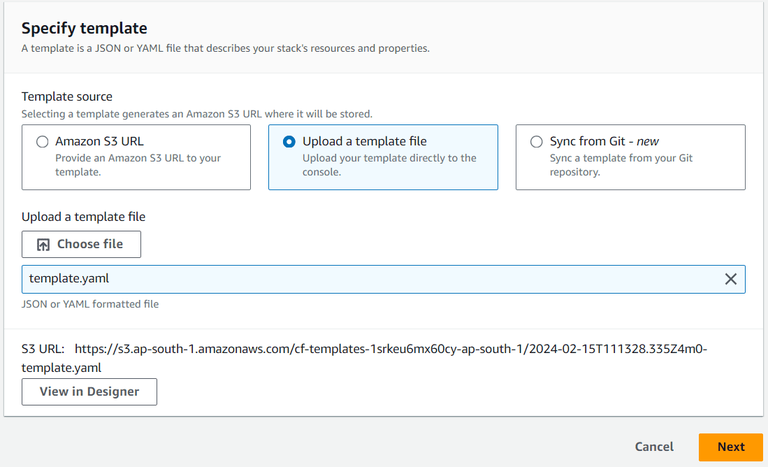Image resolution: width=768 pixels, height=467 pixels.
Task: Click the upload icon in Choose file
Action: coord(43,244)
